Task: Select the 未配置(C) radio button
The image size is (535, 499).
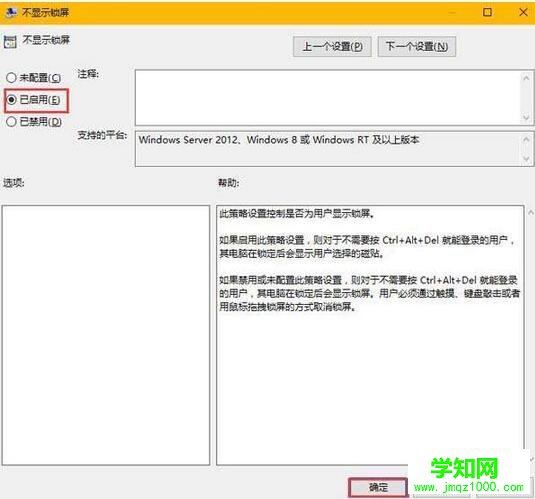Action: click(11, 78)
